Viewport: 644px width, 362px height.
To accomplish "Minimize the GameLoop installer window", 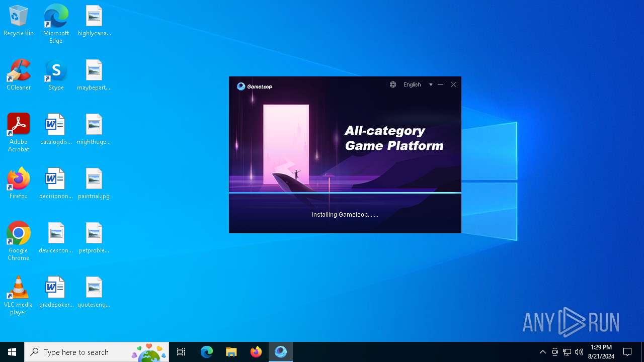I will [441, 84].
